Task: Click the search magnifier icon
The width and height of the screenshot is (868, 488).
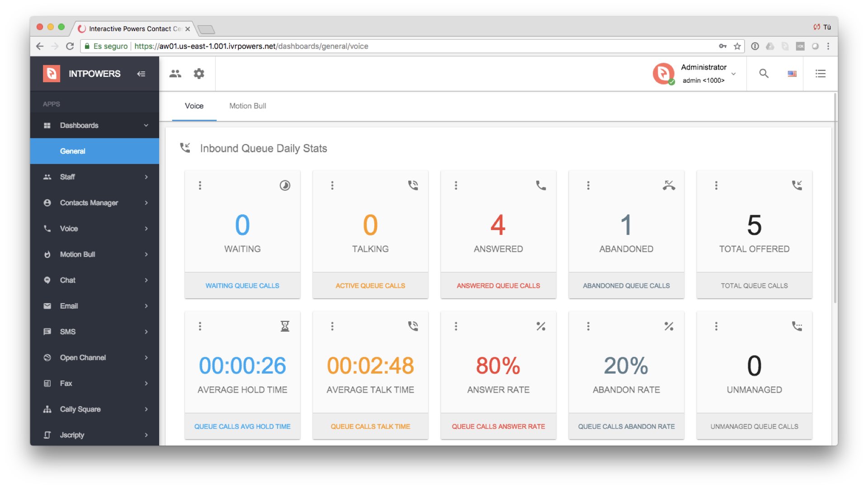Action: tap(764, 74)
